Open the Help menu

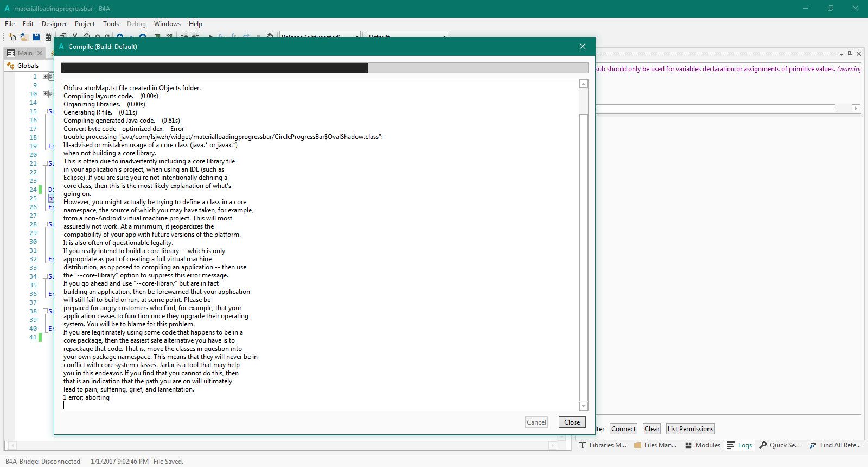click(195, 24)
